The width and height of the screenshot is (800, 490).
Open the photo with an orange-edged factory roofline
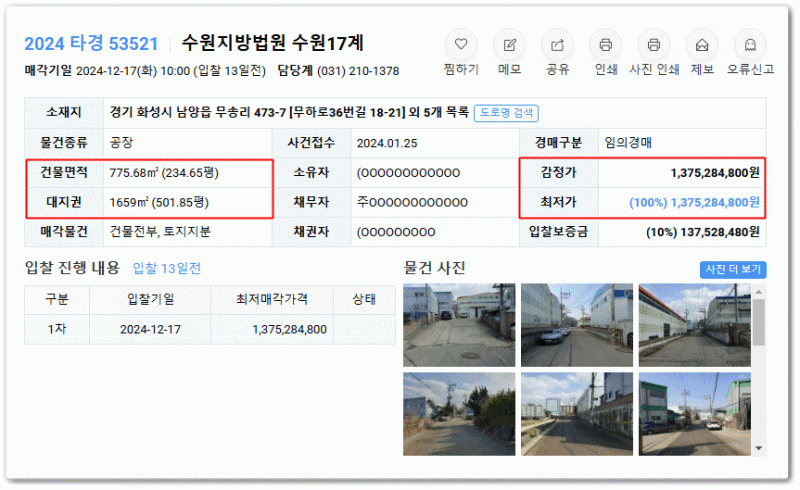[x=694, y=325]
